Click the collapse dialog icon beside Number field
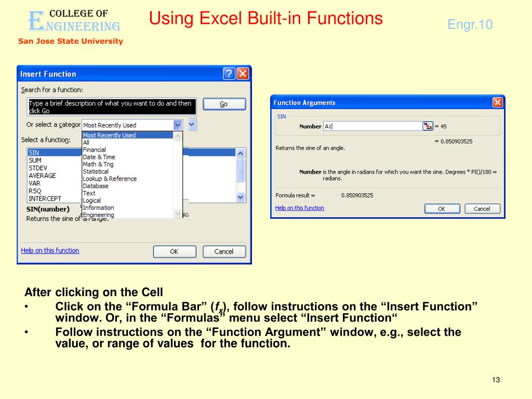Image resolution: width=532 pixels, height=399 pixels. [x=428, y=126]
